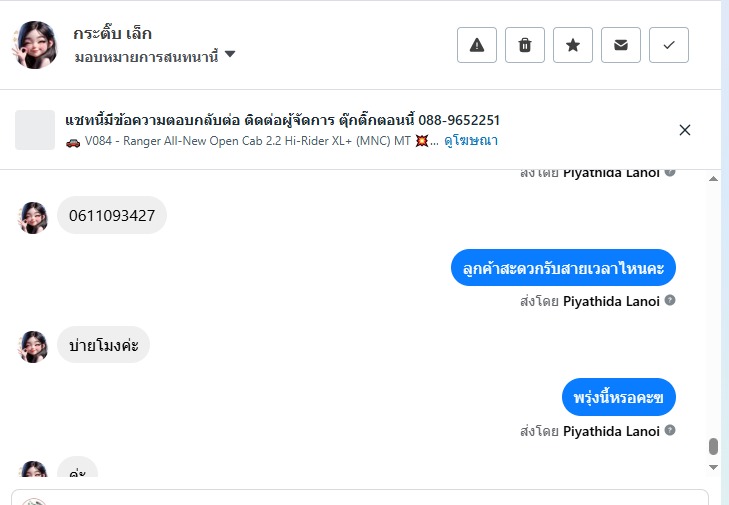This screenshot has height=505, width=729.
Task: Mark conversation as spam with warning icon
Action: click(477, 45)
